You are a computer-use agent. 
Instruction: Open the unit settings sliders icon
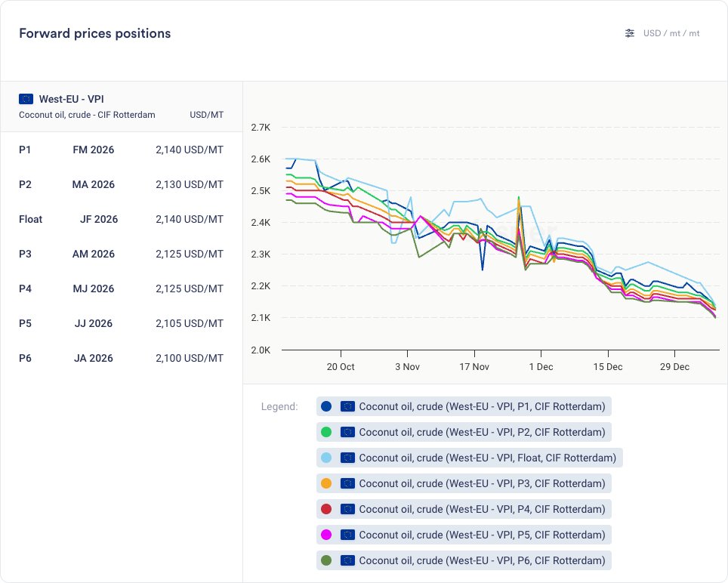[x=630, y=33]
